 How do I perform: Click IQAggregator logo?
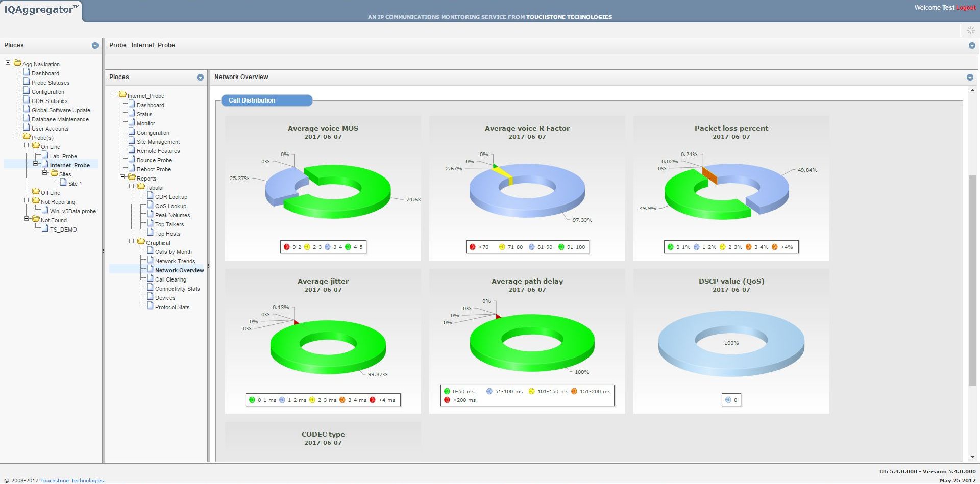coord(42,9)
